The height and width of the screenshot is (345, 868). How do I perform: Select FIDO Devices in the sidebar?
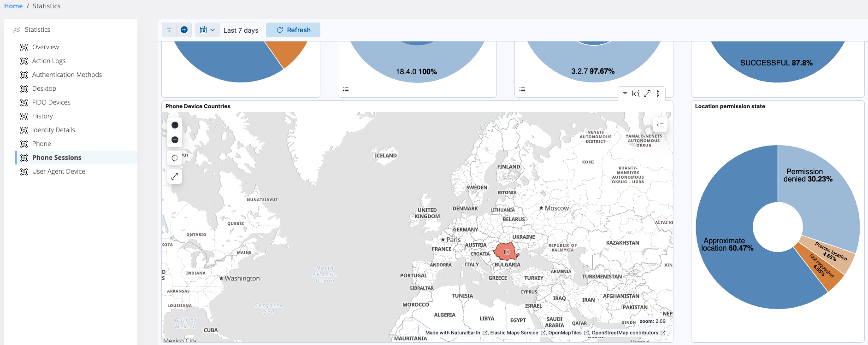[51, 102]
